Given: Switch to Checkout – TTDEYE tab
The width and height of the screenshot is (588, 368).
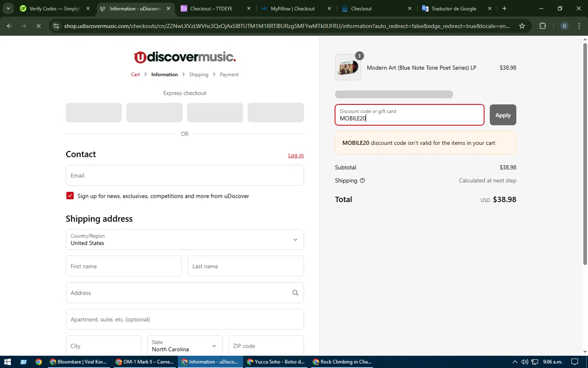Looking at the screenshot, I should pyautogui.click(x=215, y=8).
